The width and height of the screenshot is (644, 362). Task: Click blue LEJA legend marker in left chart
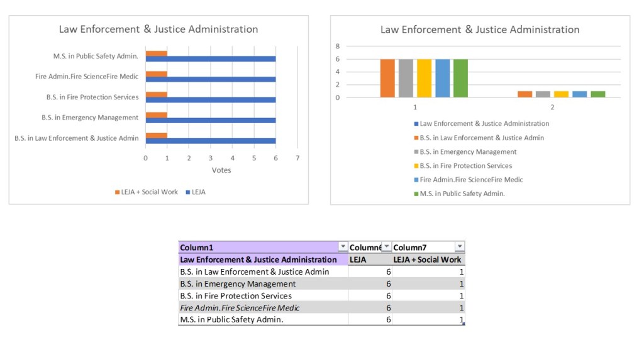coord(187,192)
